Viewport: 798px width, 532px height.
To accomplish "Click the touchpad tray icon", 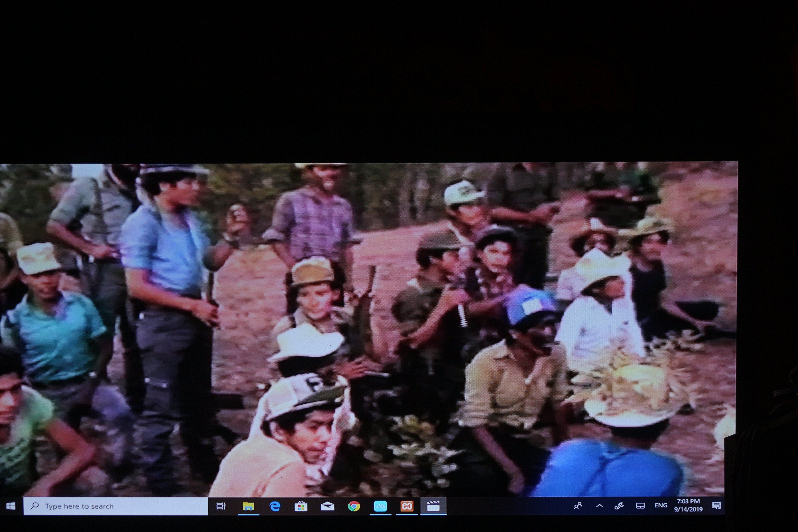I will 640,506.
